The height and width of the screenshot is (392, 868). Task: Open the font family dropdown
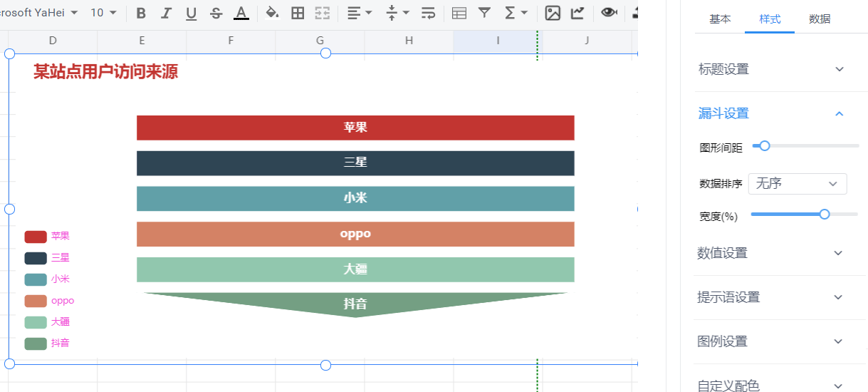coord(39,13)
